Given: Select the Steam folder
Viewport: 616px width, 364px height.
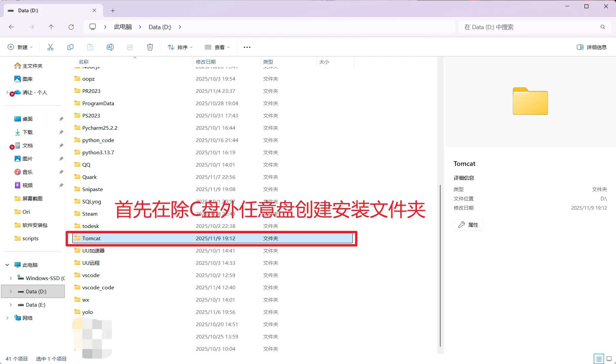Looking at the screenshot, I should point(86,214).
